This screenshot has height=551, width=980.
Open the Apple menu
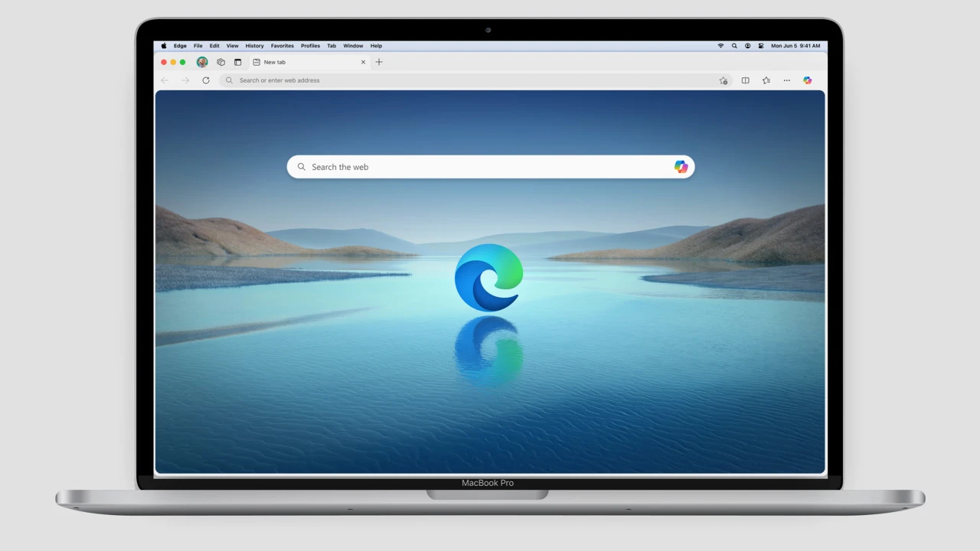pyautogui.click(x=164, y=46)
